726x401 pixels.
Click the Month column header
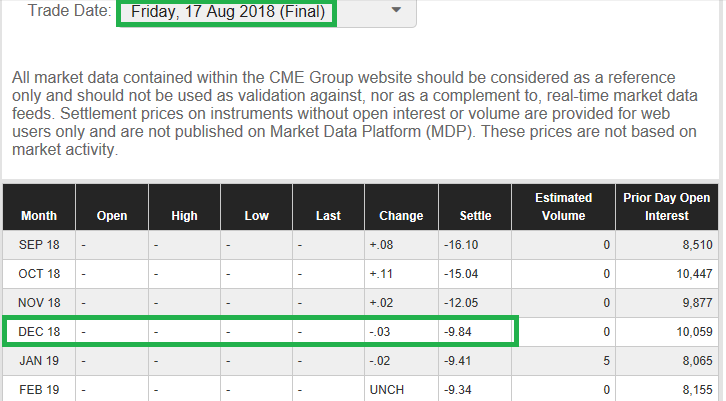39,215
